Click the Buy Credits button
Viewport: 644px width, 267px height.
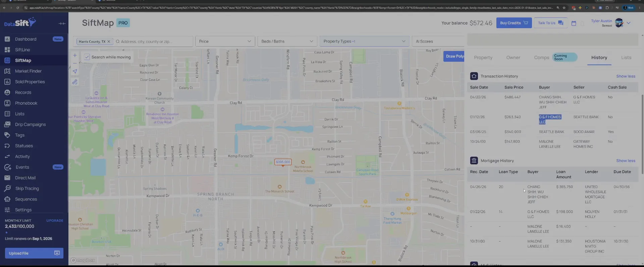pyautogui.click(x=514, y=23)
